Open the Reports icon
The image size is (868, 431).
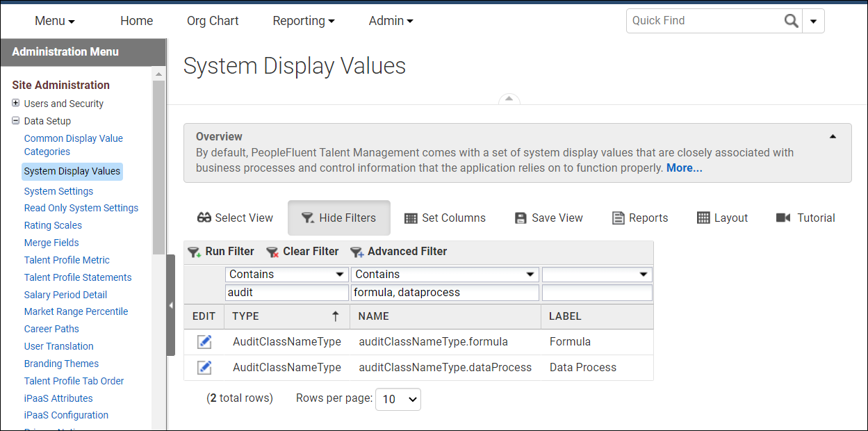tap(617, 218)
